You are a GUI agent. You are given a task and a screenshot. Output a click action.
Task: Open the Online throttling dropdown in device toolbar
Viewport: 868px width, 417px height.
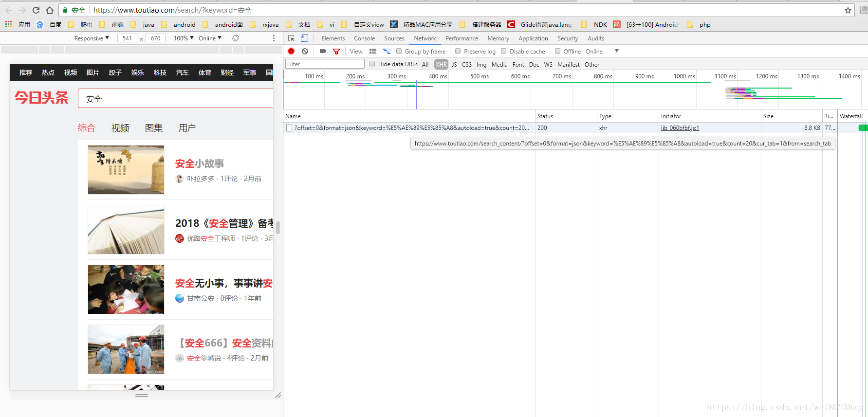(x=210, y=38)
